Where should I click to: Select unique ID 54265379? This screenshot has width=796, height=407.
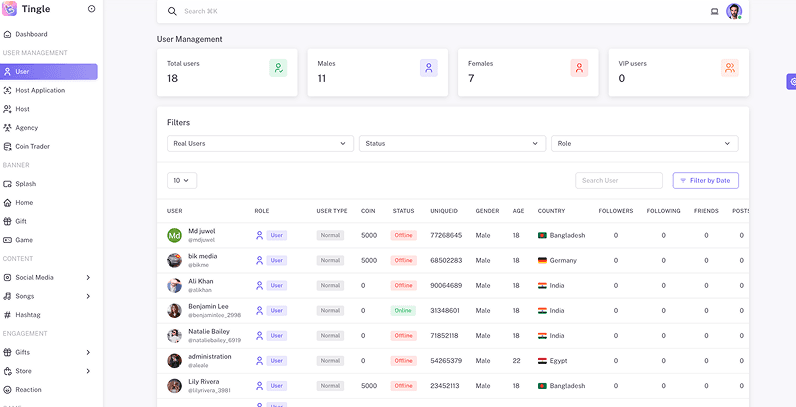pos(446,361)
